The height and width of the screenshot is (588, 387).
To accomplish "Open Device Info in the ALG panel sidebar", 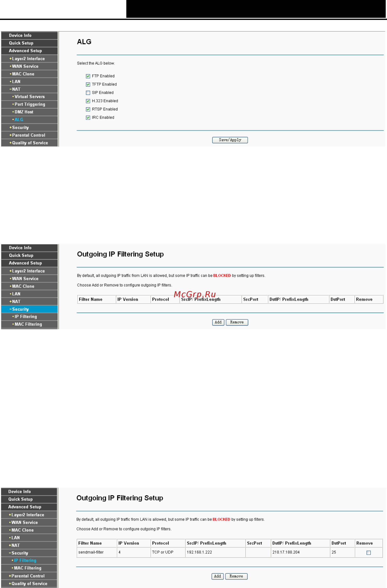I will [29, 35].
